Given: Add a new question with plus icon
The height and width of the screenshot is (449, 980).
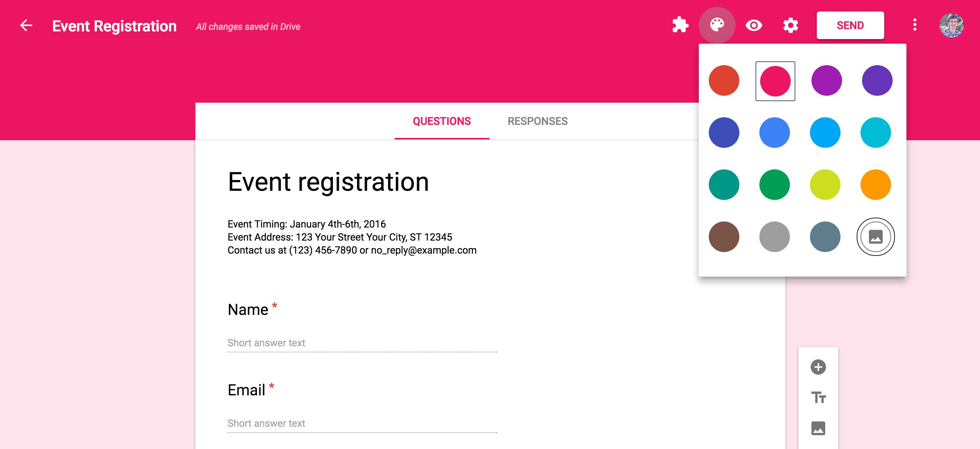Looking at the screenshot, I should (818, 367).
